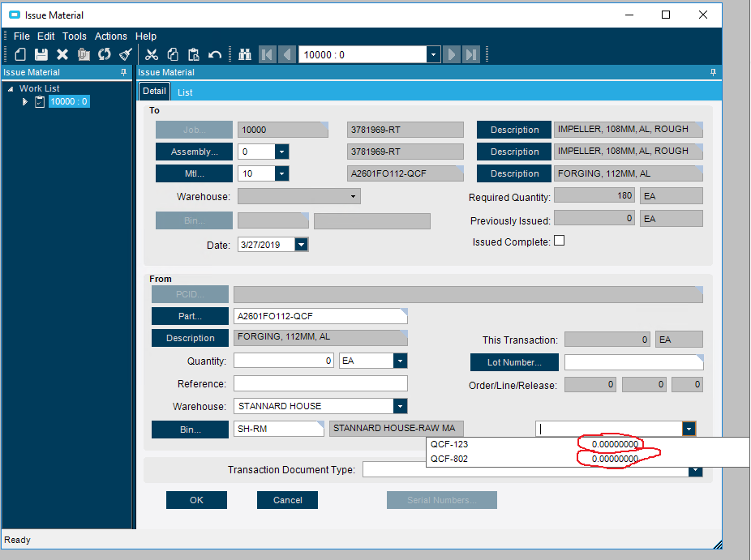Click the New document toolbar icon

click(x=19, y=55)
